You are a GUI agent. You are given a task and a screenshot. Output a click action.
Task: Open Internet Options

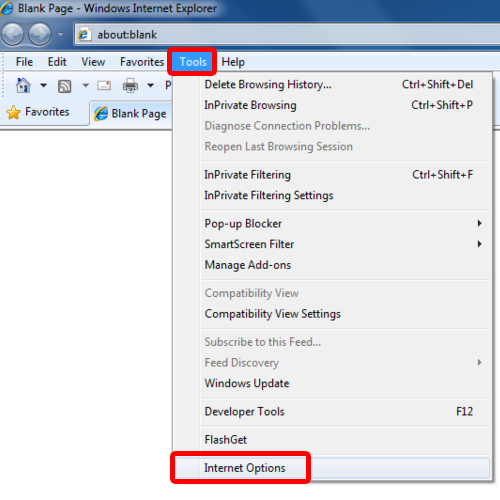pos(332,468)
